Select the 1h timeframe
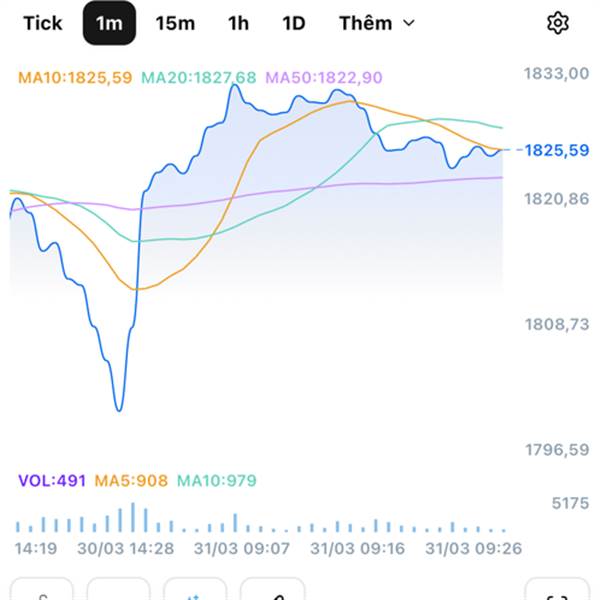Screen dimensions: 600x600 point(238,23)
